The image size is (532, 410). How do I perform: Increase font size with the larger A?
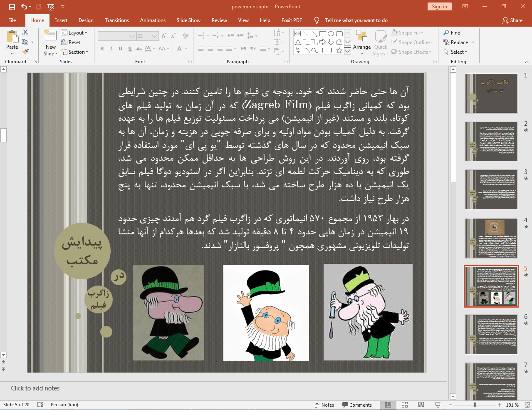tap(164, 36)
